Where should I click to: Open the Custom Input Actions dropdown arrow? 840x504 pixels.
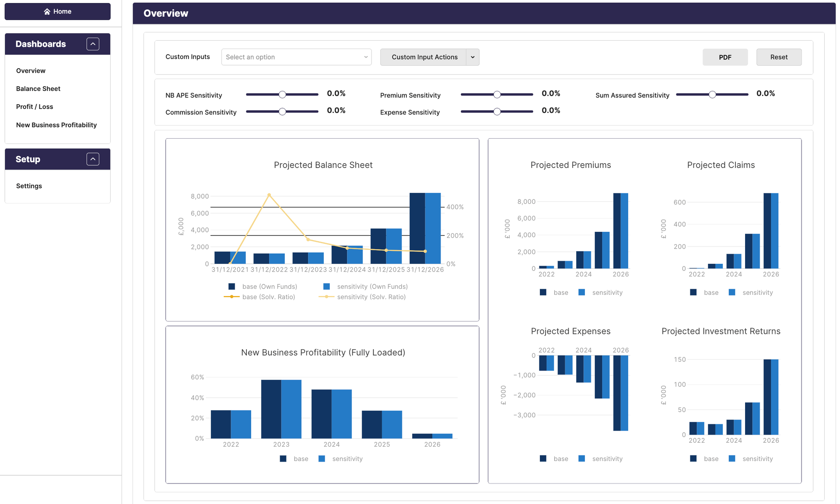[472, 57]
